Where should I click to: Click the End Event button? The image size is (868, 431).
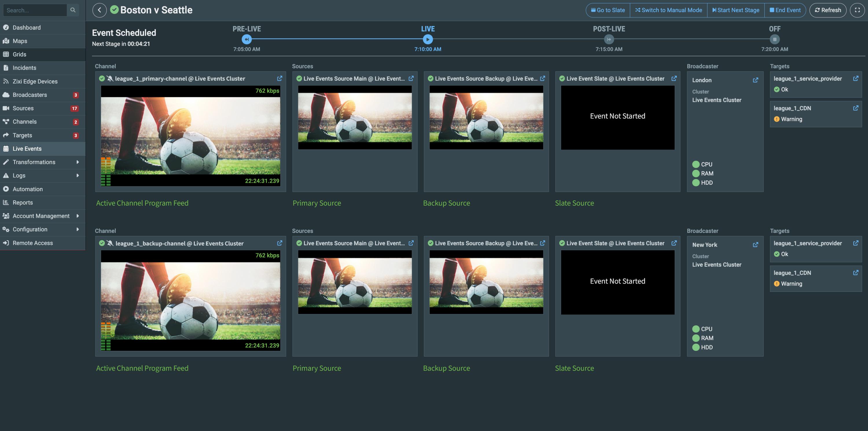[x=785, y=10]
